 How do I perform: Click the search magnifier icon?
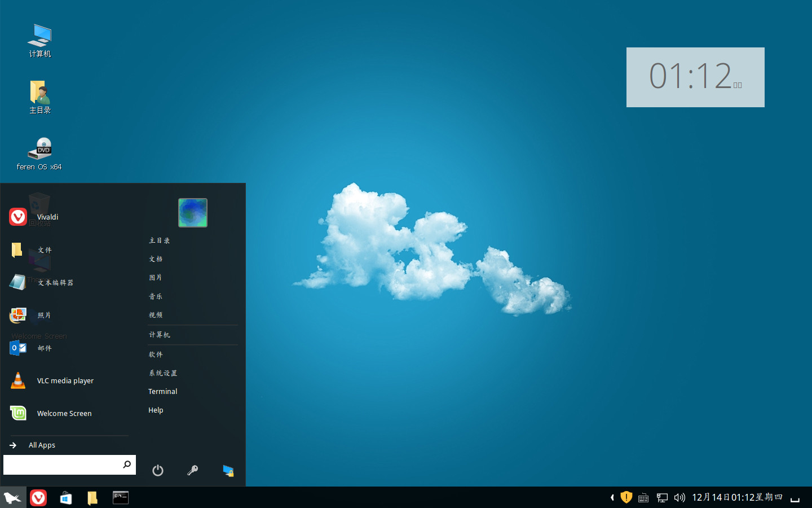[127, 465]
